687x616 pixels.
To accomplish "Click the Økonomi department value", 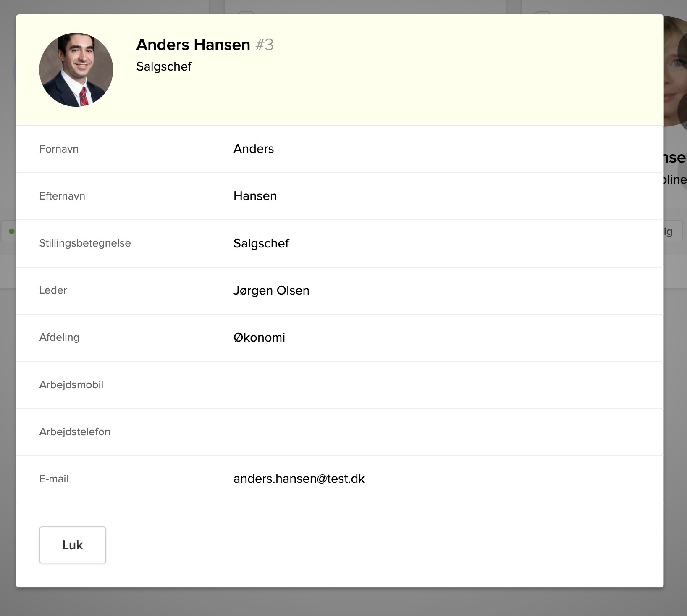I will tap(259, 337).
